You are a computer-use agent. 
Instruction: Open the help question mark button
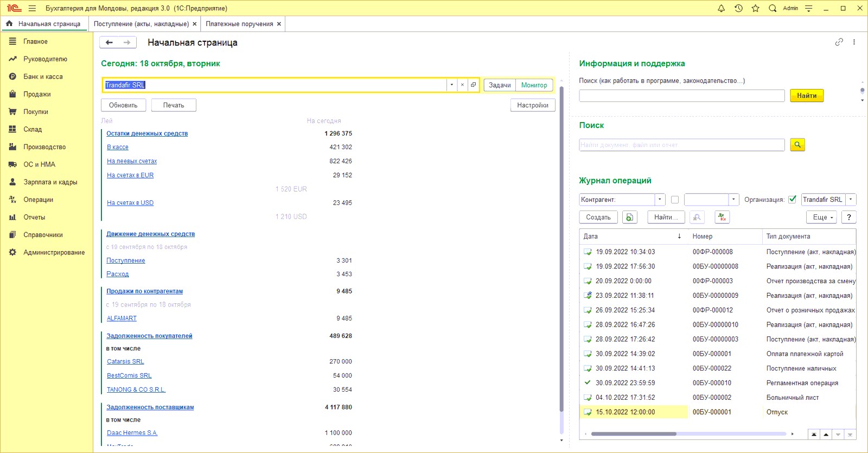coord(849,217)
